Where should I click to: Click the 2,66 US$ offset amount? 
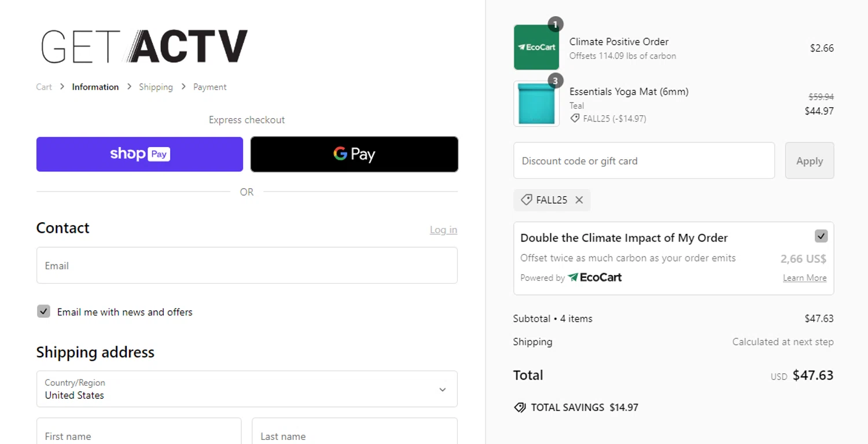(x=803, y=259)
